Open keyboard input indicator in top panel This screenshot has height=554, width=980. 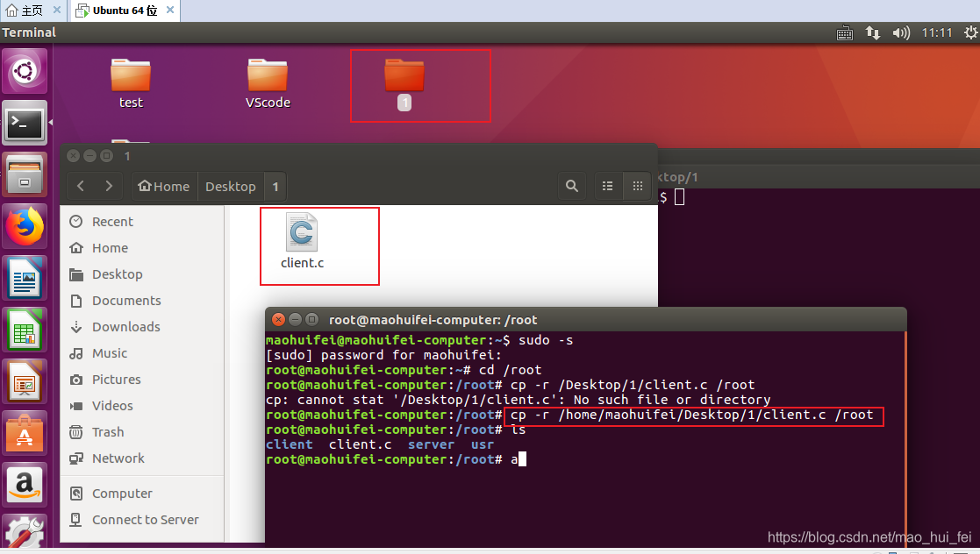click(x=844, y=33)
